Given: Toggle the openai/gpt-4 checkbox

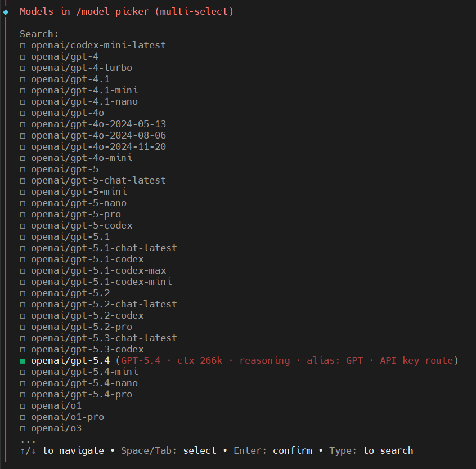Looking at the screenshot, I should point(23,57).
